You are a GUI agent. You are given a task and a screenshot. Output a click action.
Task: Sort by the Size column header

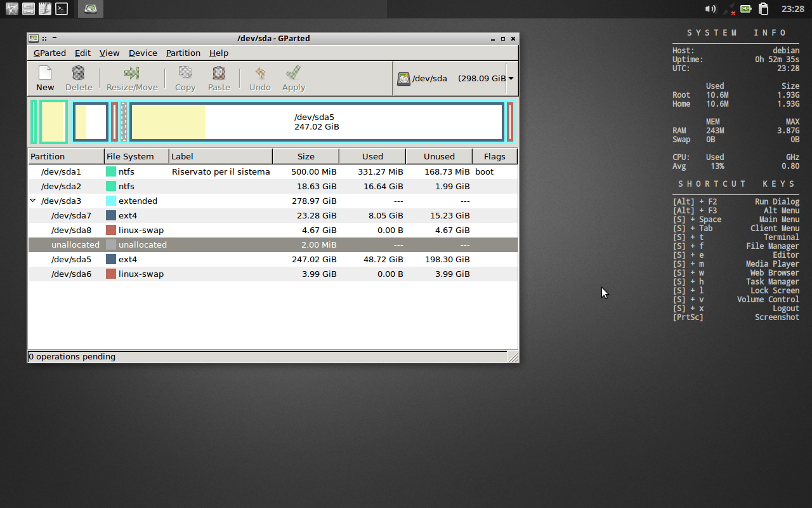click(306, 156)
